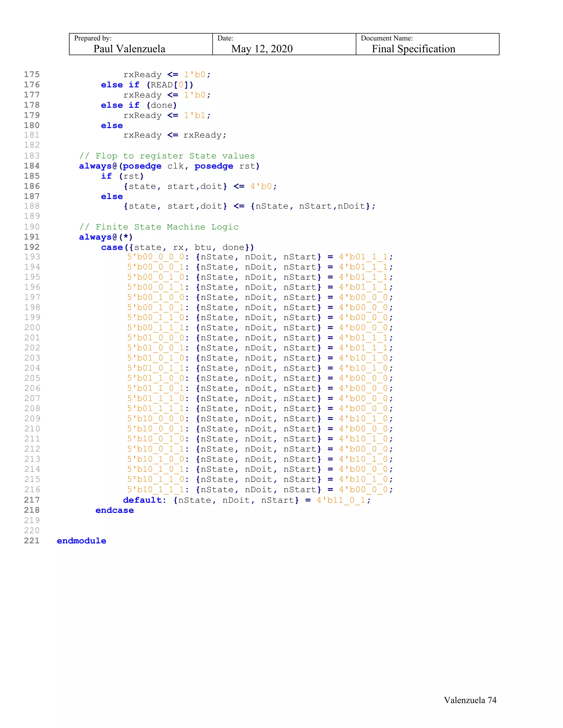This screenshot has height=728, width=563.
Task: Click default value "4'b11_0_1;"
Action: 344,500
